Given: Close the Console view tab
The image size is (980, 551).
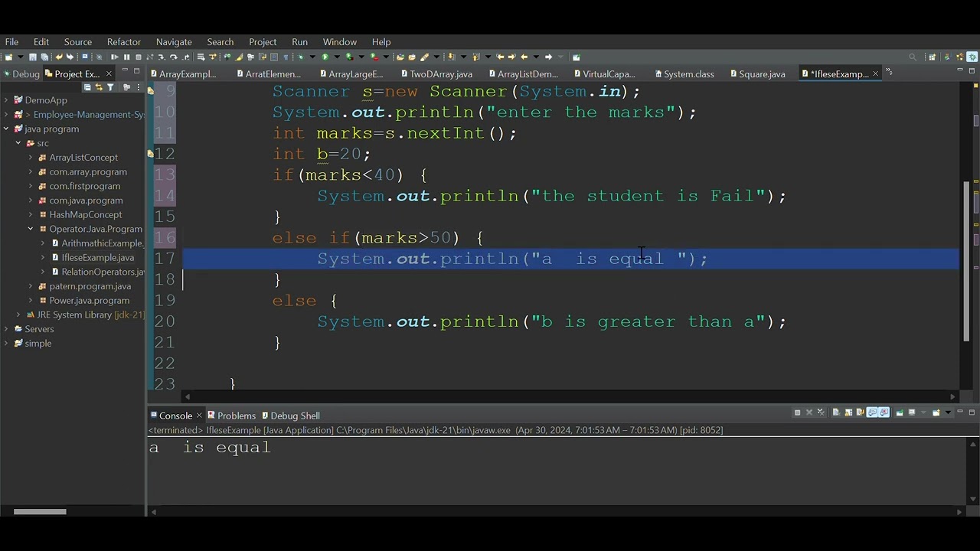Looking at the screenshot, I should [x=199, y=416].
